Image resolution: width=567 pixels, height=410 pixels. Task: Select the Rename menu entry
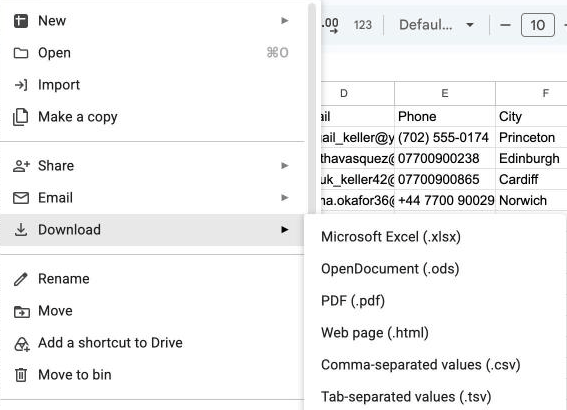(x=152, y=279)
